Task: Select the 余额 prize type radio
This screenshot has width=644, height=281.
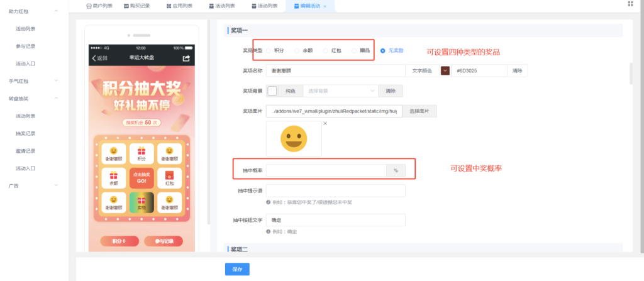Action: (x=297, y=50)
